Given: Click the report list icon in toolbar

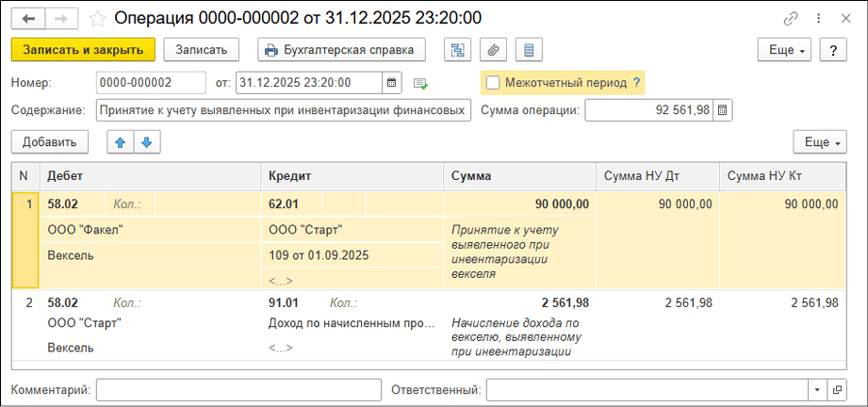Looking at the screenshot, I should click(529, 50).
